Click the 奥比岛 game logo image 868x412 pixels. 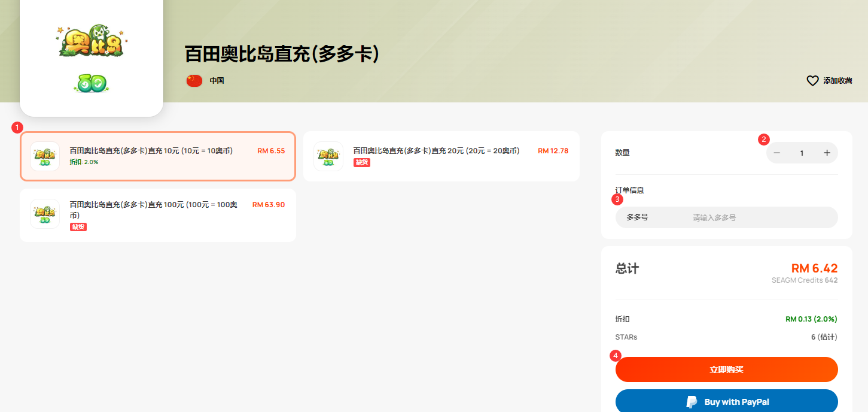click(92, 57)
